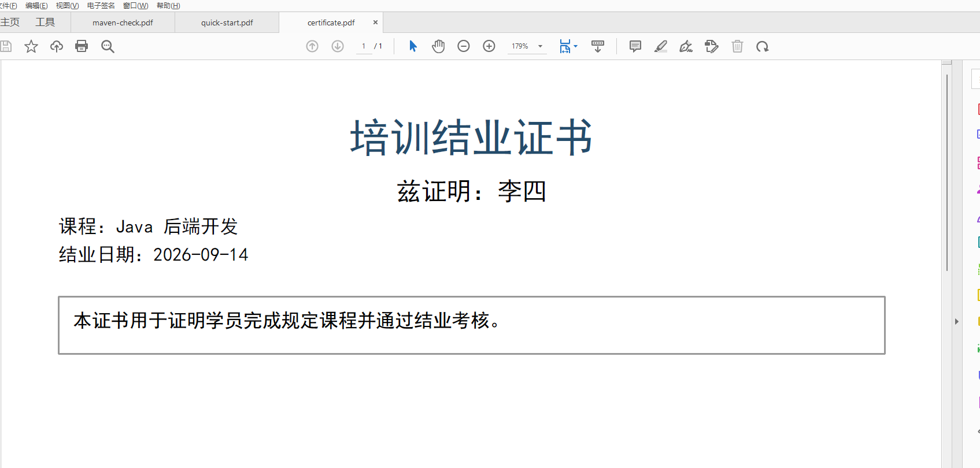The image size is (980, 468).
Task: Click the scroll-down keyboard toolbar icon
Action: (598, 46)
